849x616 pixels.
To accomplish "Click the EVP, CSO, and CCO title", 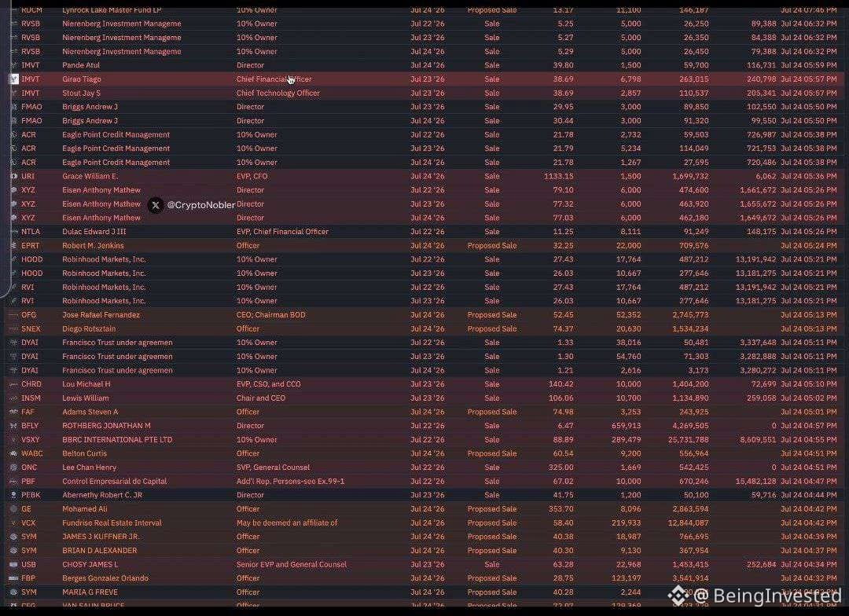I will tap(269, 383).
